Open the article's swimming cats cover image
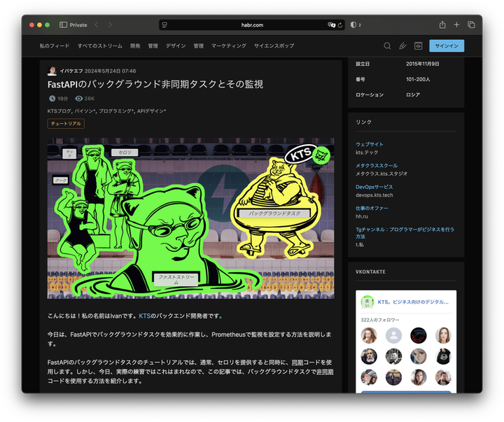This screenshot has width=504, height=422. pos(191,218)
